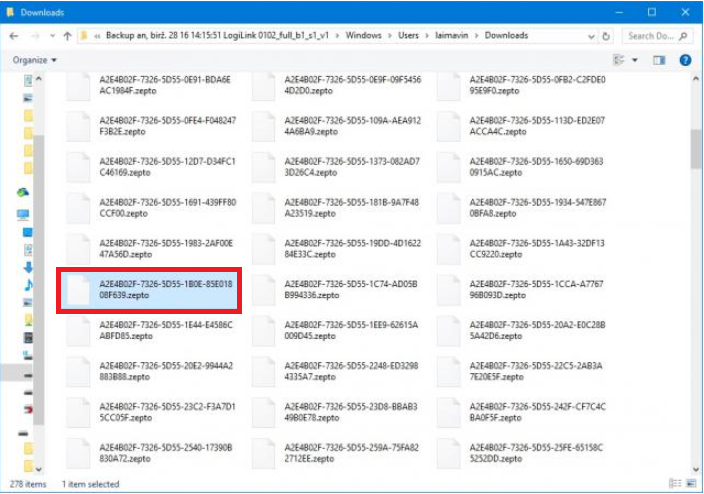Go up one folder level
This screenshot has height=494, width=704.
tap(67, 35)
